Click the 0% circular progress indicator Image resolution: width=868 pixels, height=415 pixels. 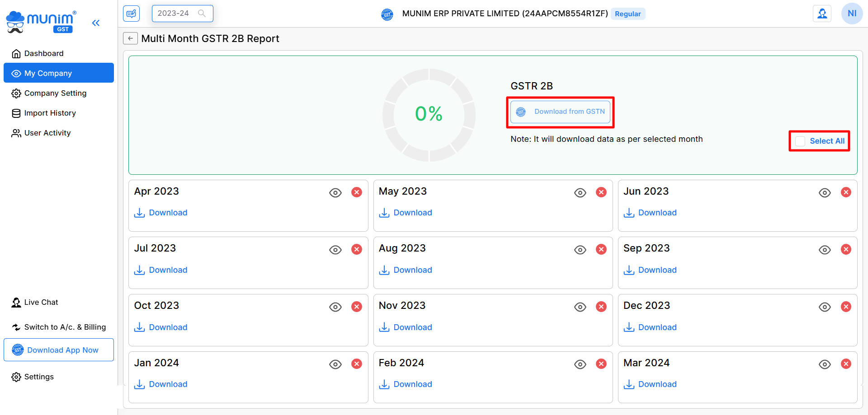pos(429,115)
